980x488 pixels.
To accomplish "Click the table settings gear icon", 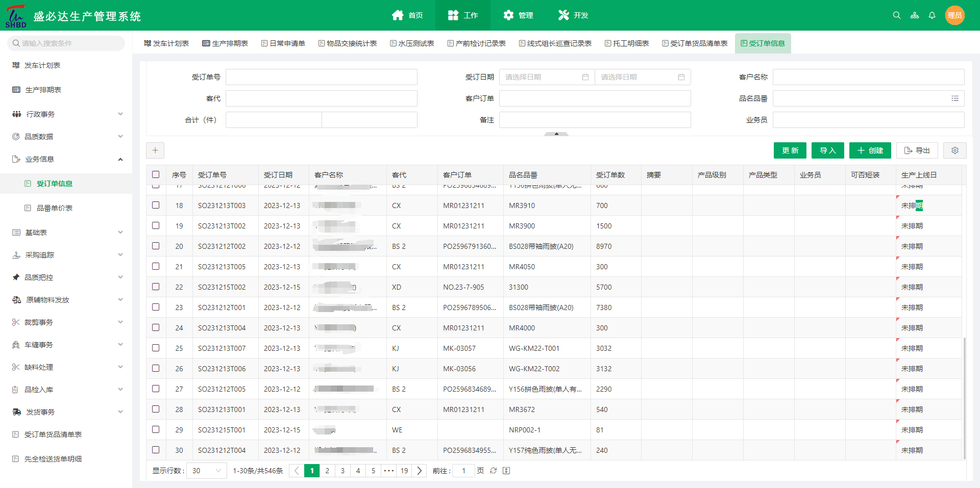I will tap(954, 150).
